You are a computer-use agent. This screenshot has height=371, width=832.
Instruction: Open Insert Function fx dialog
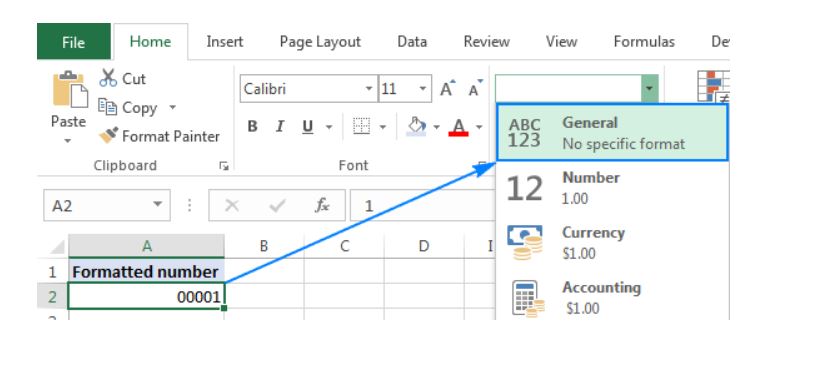[x=322, y=205]
